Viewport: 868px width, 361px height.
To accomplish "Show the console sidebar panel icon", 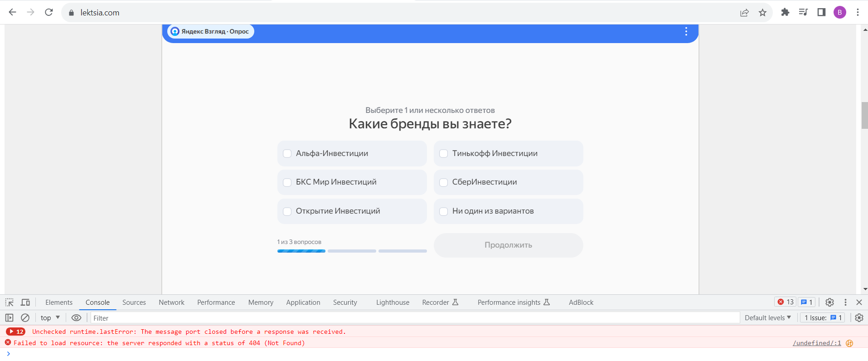I will coord(9,318).
